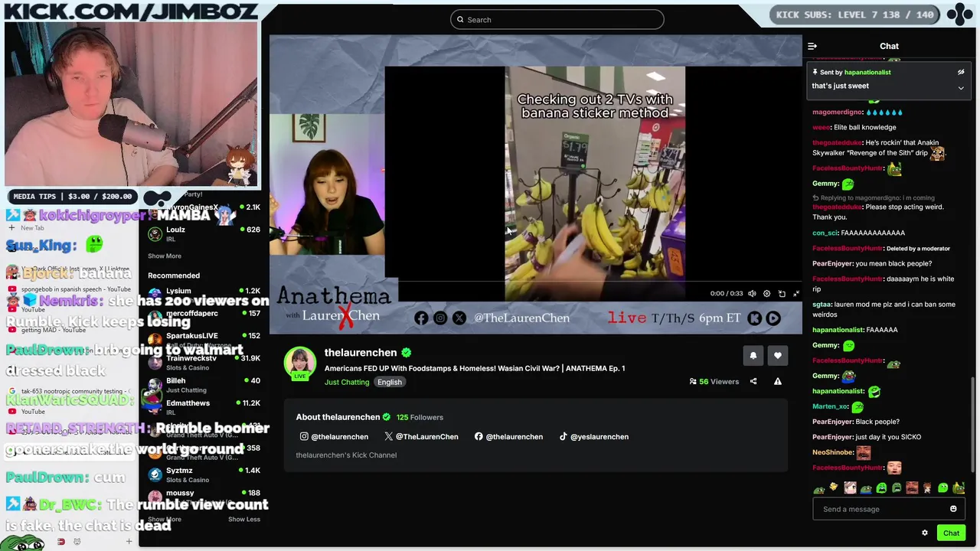
Task: Open Lysium recommended channel
Action: [x=203, y=295]
